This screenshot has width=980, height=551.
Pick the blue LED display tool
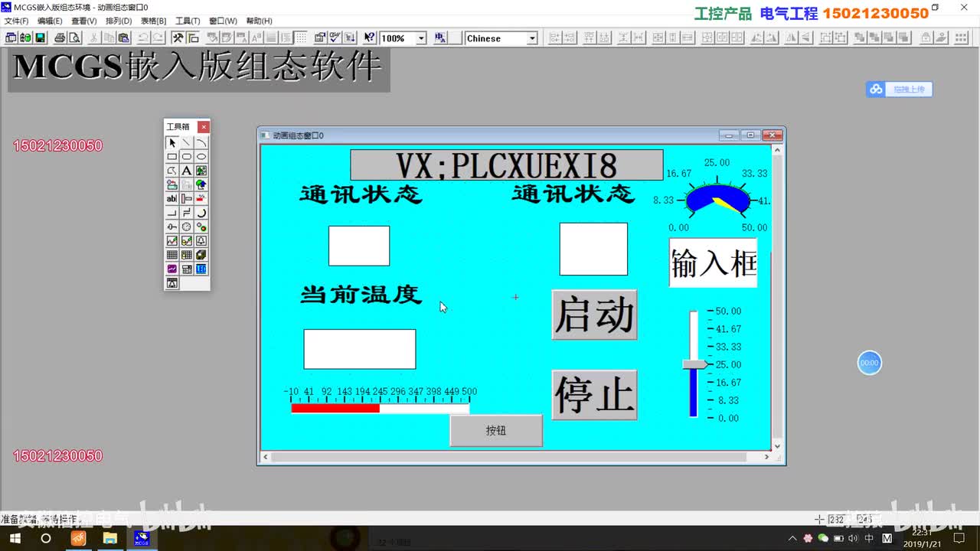point(201,269)
